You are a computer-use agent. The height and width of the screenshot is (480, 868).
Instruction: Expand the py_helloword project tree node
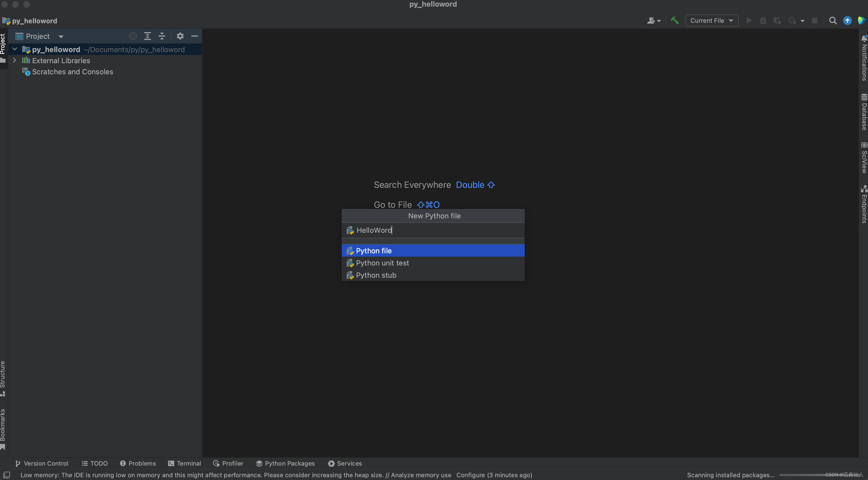pos(14,49)
